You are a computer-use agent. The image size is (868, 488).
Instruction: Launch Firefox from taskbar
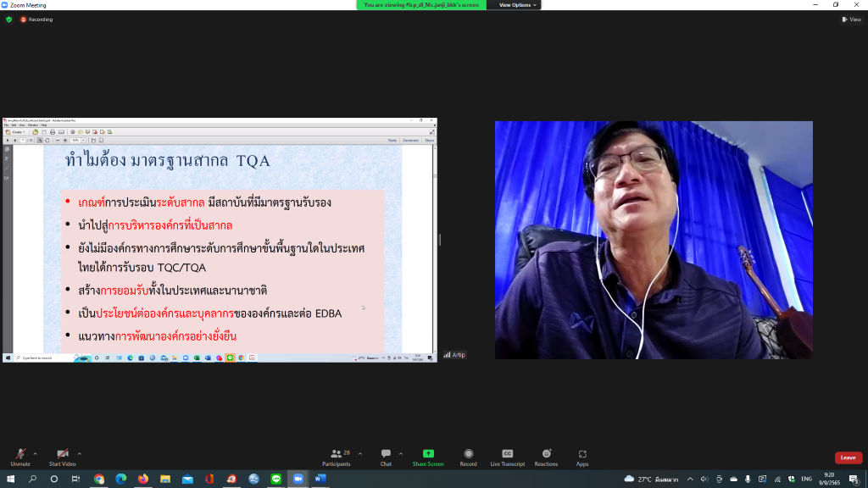point(143,480)
